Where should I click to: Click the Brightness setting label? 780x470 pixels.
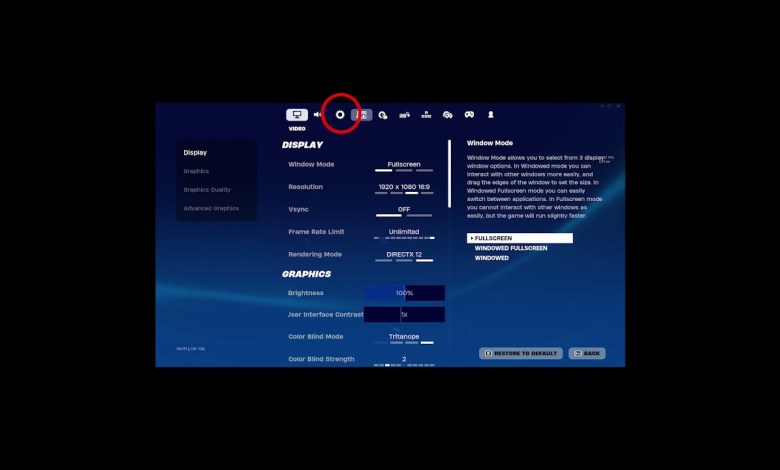pyautogui.click(x=305, y=293)
